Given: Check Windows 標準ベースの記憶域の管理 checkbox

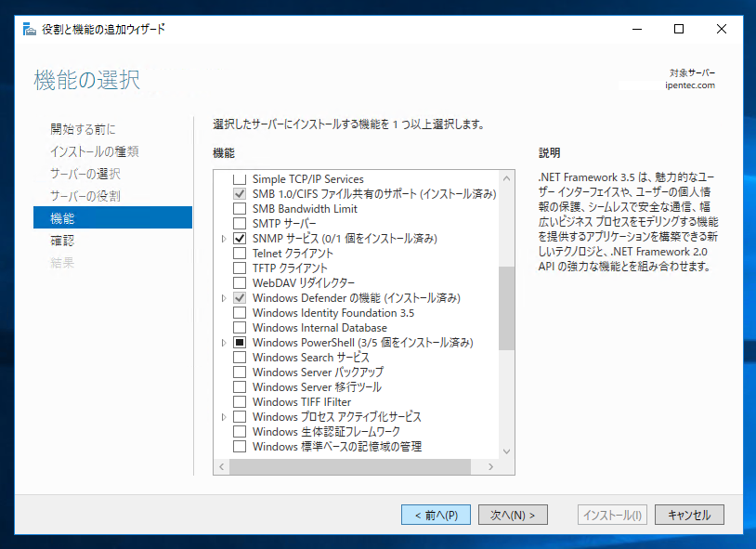Looking at the screenshot, I should (x=240, y=447).
